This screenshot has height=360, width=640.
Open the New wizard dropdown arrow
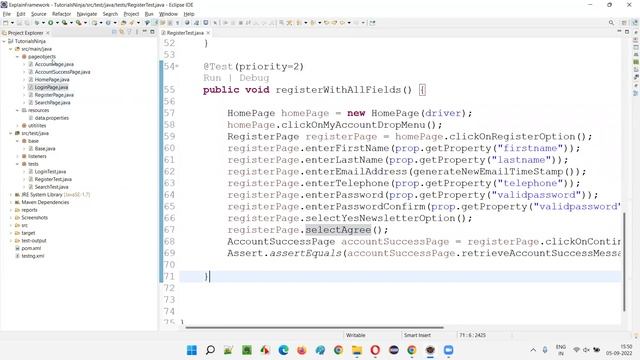(12, 23)
